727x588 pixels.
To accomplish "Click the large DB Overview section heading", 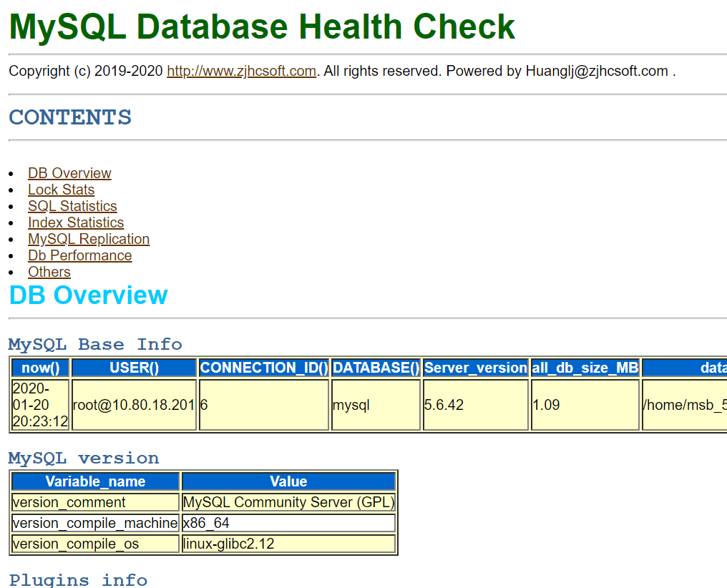I will pyautogui.click(x=89, y=295).
